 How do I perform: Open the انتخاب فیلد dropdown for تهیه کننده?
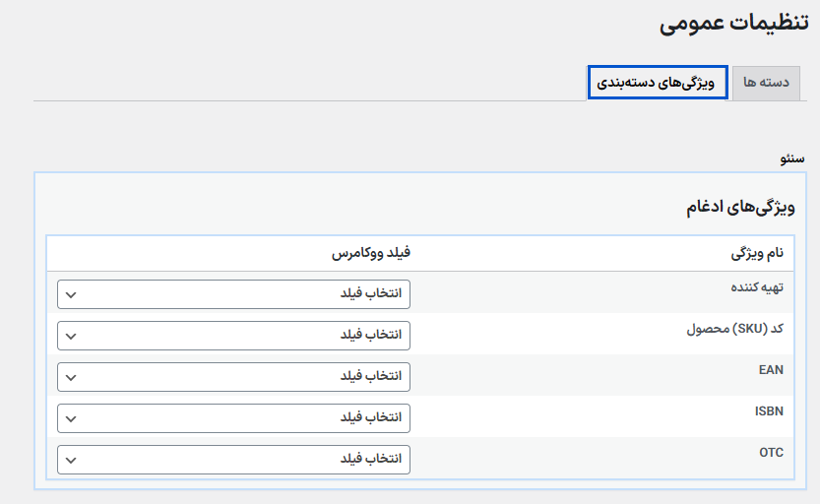pyautogui.click(x=233, y=293)
